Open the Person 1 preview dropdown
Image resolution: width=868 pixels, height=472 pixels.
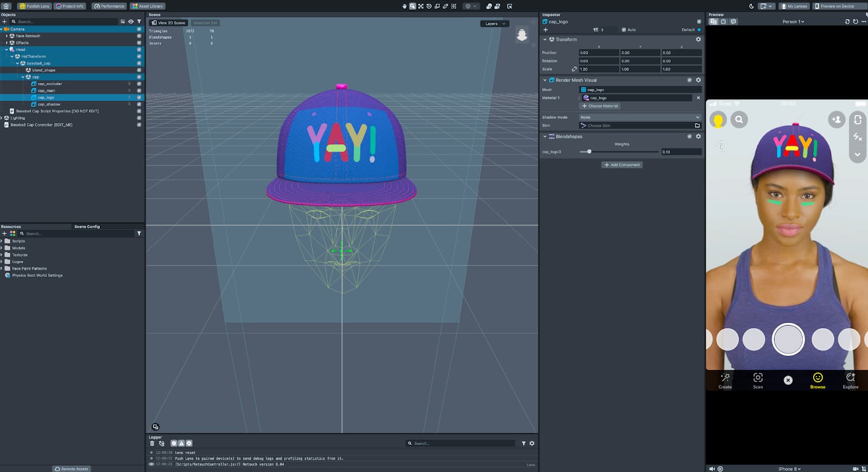[x=793, y=22]
